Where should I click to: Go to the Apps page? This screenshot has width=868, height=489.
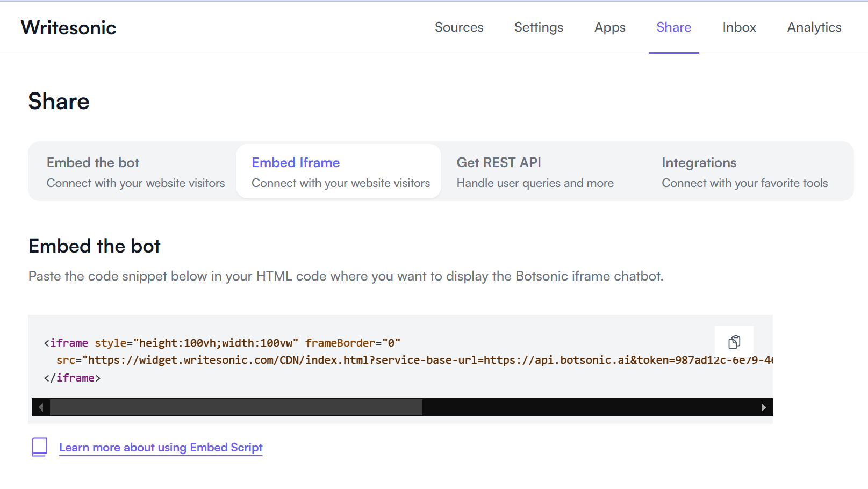click(x=609, y=27)
